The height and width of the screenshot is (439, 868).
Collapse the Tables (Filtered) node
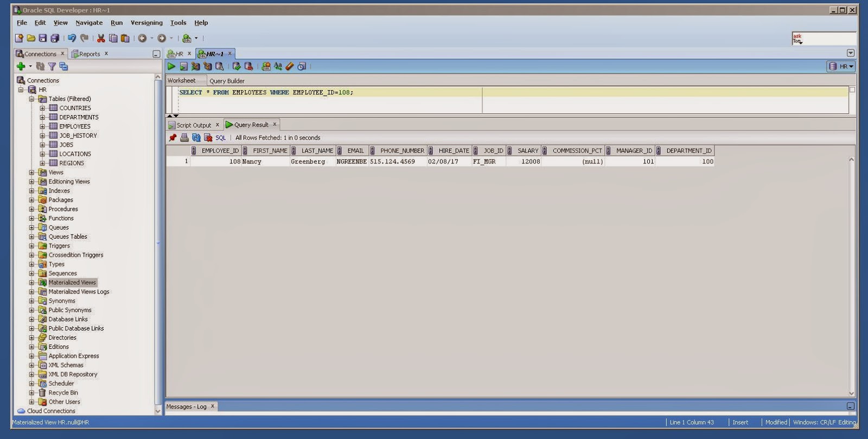click(x=31, y=99)
